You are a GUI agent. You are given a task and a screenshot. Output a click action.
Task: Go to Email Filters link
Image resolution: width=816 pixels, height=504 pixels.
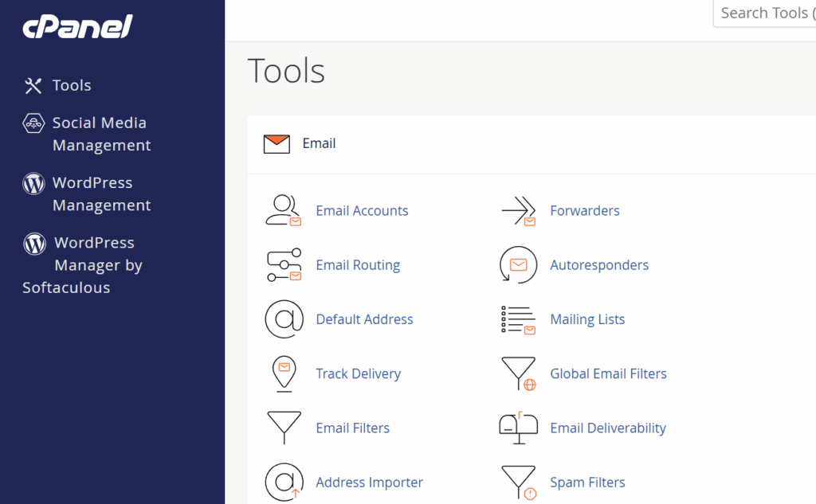pyautogui.click(x=353, y=428)
